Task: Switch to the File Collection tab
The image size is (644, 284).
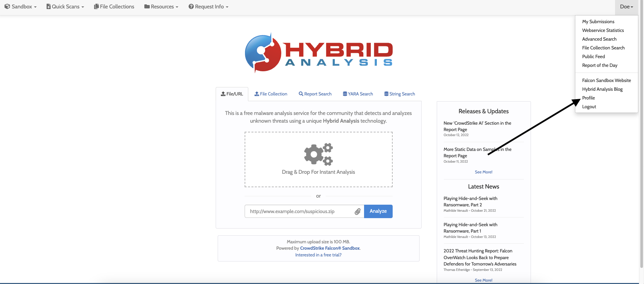Action: (x=271, y=94)
